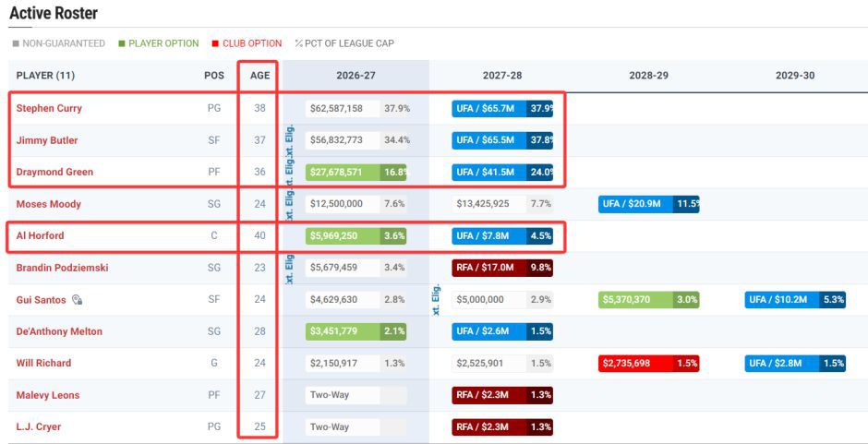
Task: Click Butler's $56,832,773 salary cell
Action: 342,140
